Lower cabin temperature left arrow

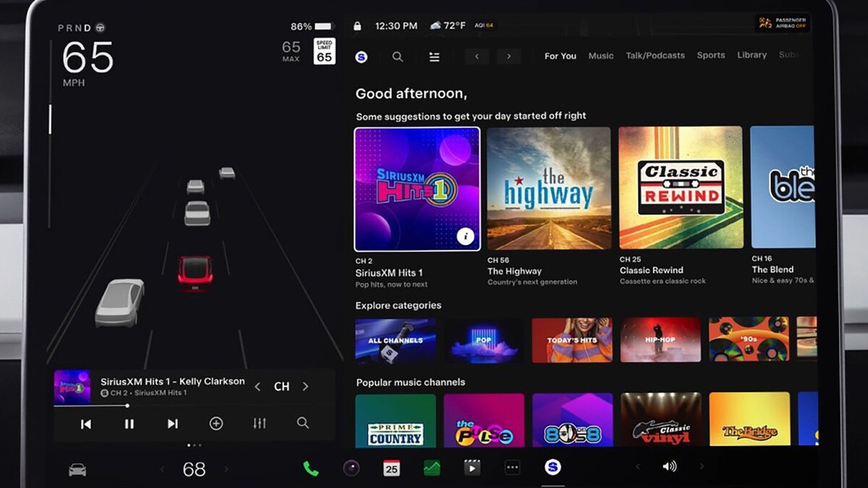[162, 470]
